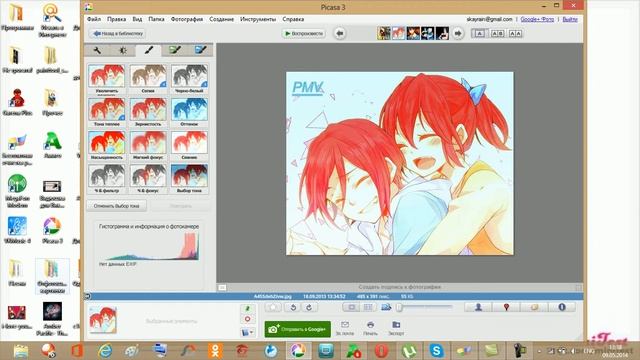Click Отправить в Google+ green button
The image size is (640, 360).
[298, 329]
